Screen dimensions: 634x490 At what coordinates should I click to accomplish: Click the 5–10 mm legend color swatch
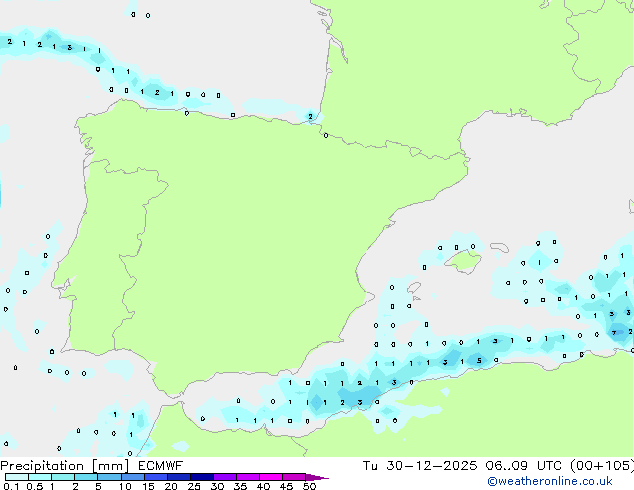[109, 477]
